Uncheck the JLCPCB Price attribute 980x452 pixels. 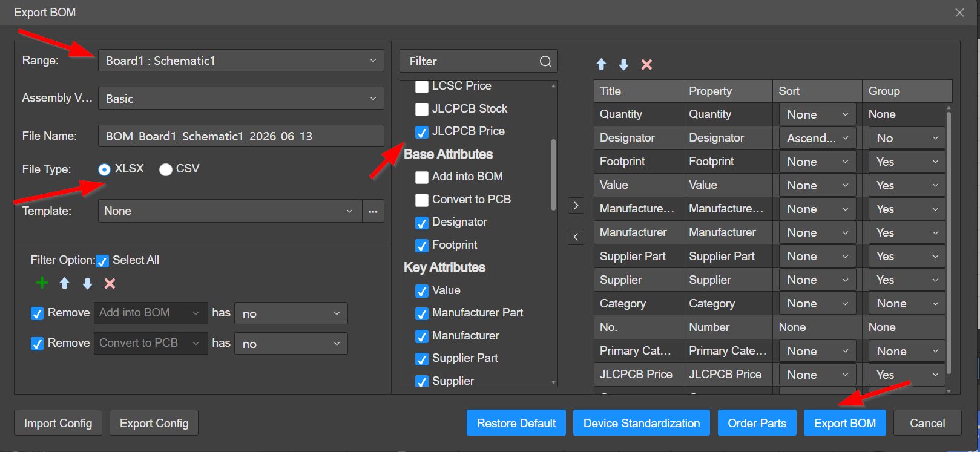coord(422,132)
